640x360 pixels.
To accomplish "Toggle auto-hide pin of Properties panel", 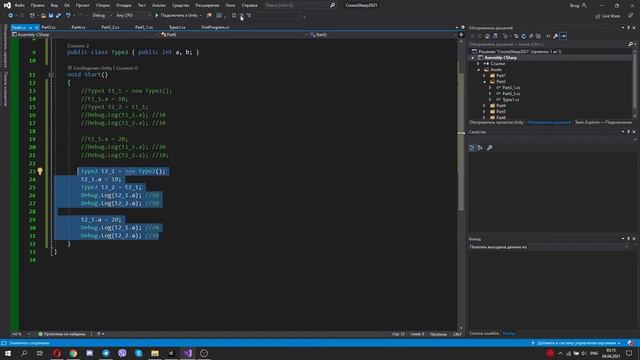I will 629,132.
